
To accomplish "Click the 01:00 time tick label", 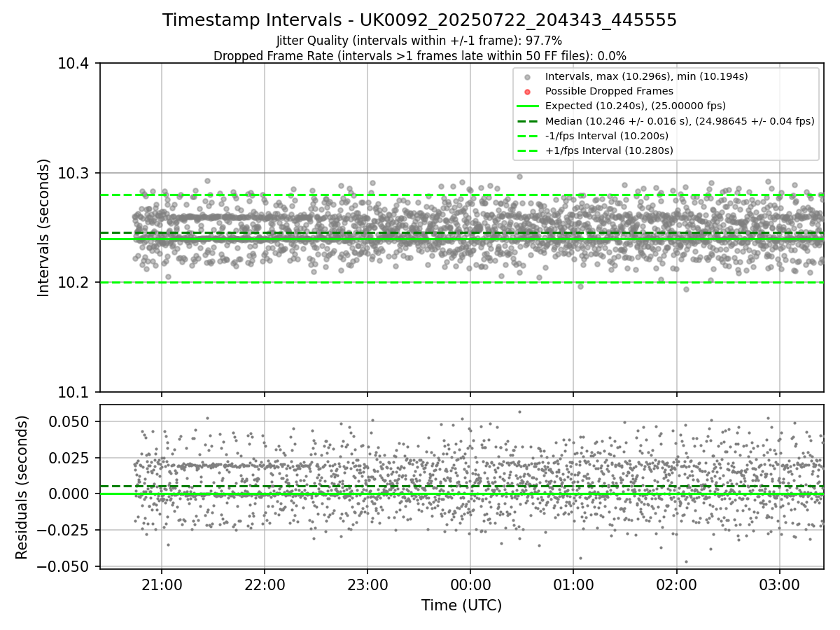I will (x=573, y=584).
